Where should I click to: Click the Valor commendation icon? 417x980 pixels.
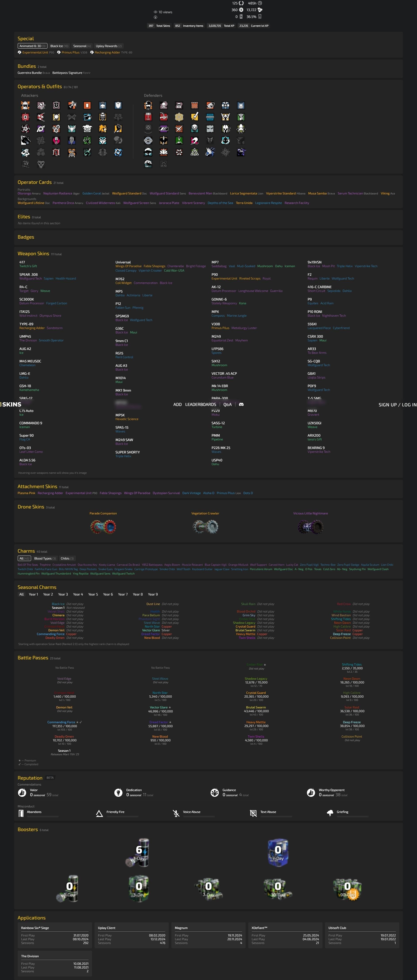(x=22, y=792)
